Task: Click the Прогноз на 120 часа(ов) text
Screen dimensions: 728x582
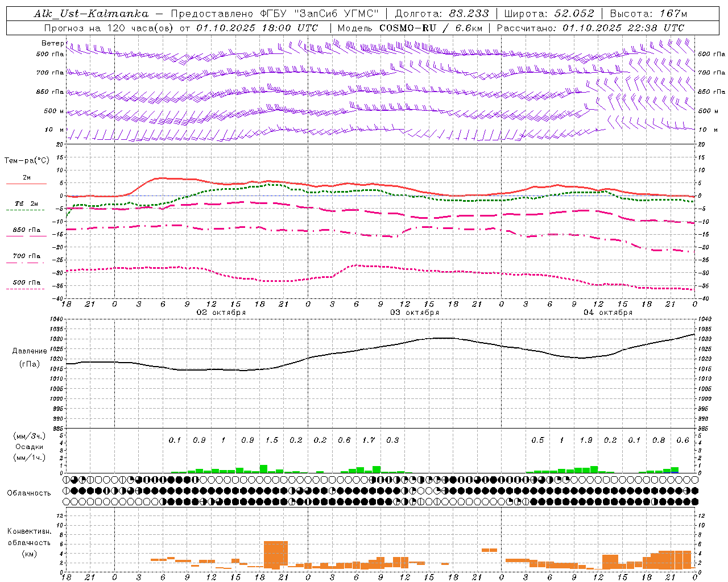Action: click(109, 28)
